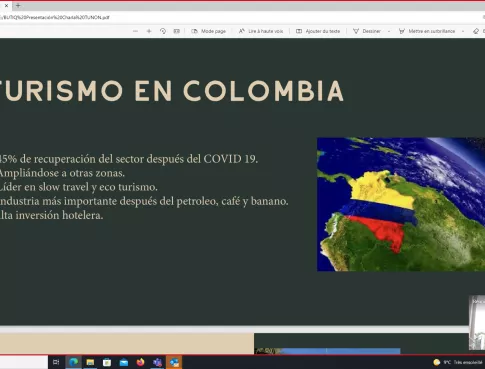This screenshot has height=369, width=485.
Task: Open the Mode page view option
Action: click(209, 31)
